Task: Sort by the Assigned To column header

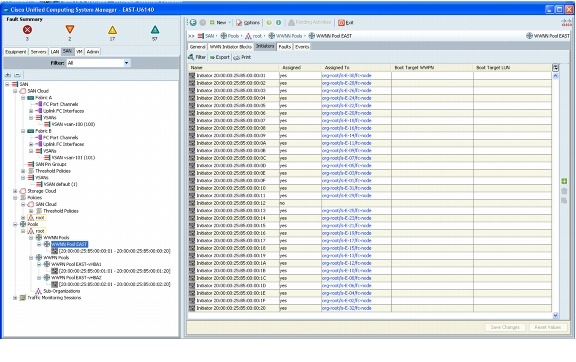Action: click(x=356, y=68)
